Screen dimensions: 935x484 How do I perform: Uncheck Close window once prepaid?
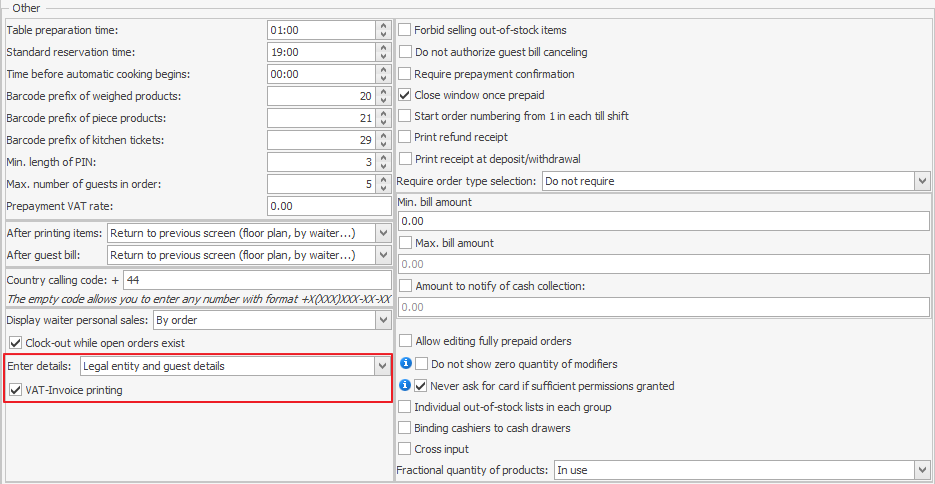[405, 95]
